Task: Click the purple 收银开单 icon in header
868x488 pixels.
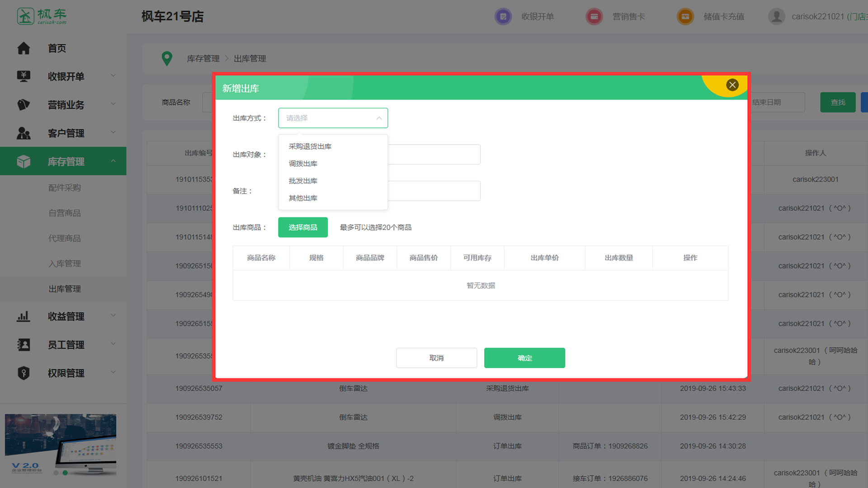Action: pyautogui.click(x=503, y=17)
